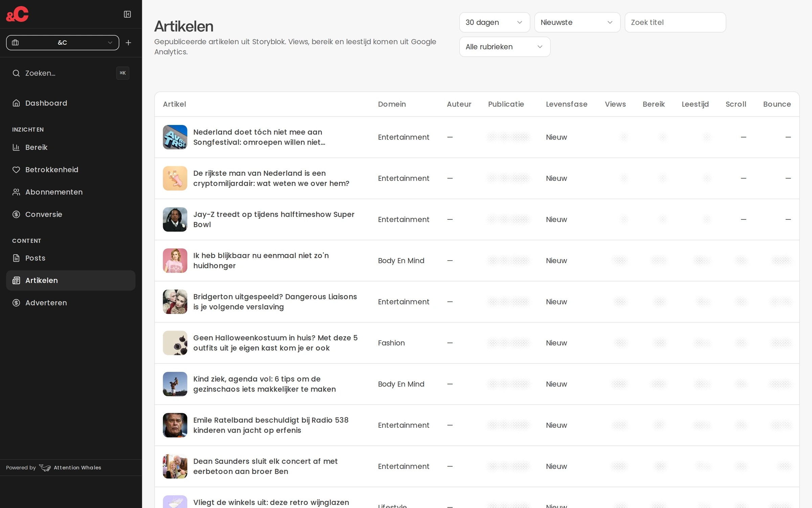Viewport: 812px width, 508px height.
Task: Focus the Zoek titel search field
Action: [x=675, y=22]
